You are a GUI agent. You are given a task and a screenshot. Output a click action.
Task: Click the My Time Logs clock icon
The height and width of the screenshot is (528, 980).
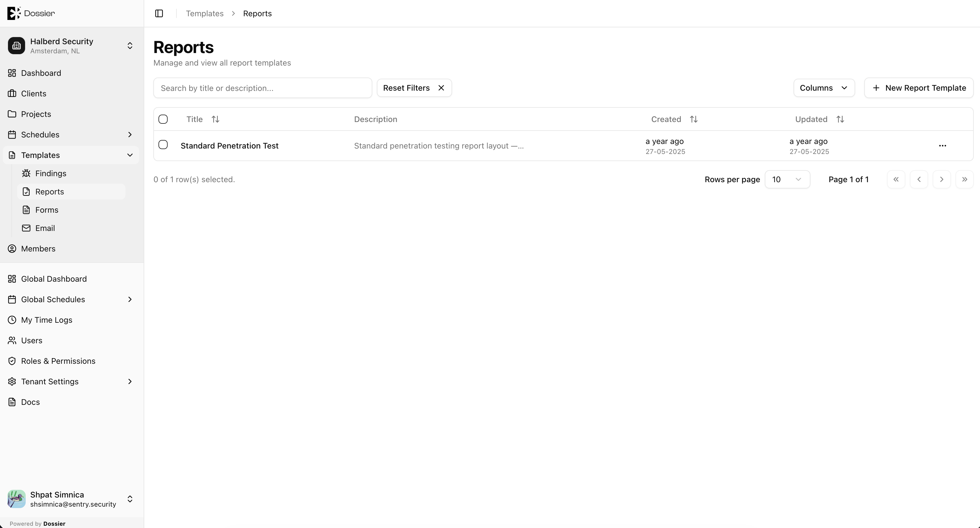pyautogui.click(x=12, y=320)
